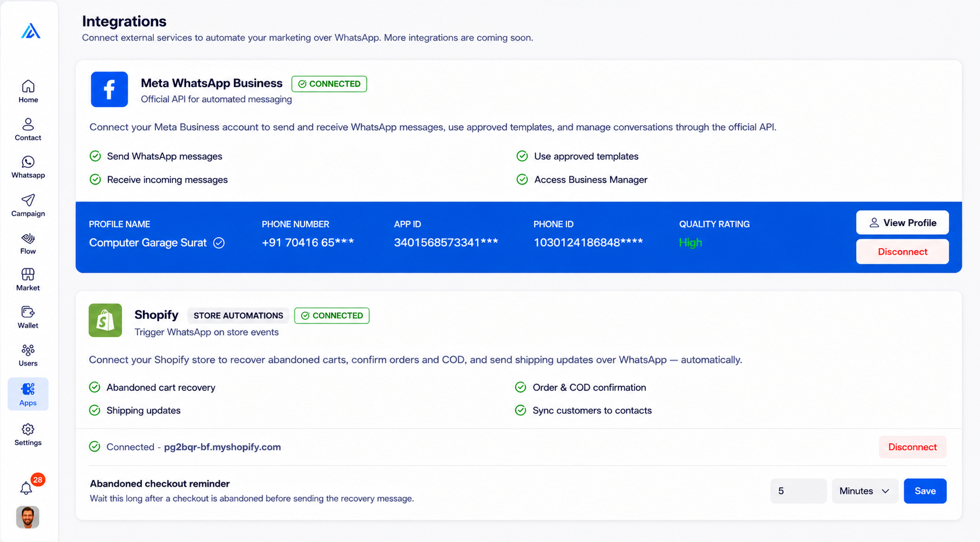Open the Wallet sidebar icon

28,312
